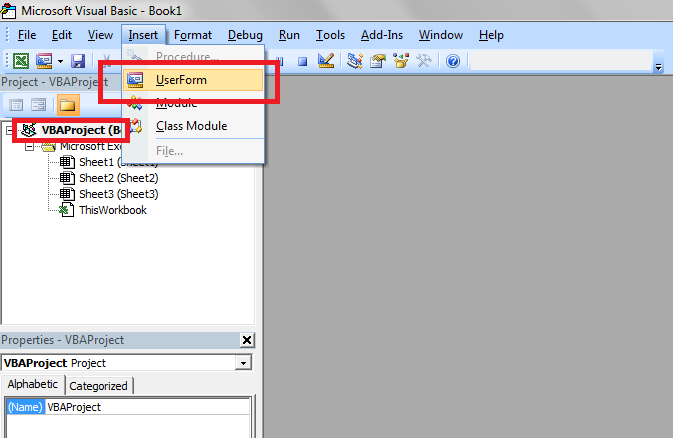Open Properties Window toolbar icon
The height and width of the screenshot is (438, 673).
pos(378,61)
